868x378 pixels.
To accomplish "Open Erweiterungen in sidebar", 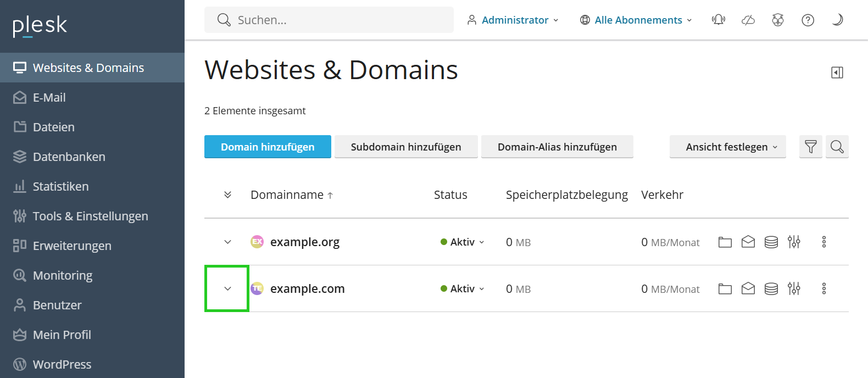I will [92, 246].
